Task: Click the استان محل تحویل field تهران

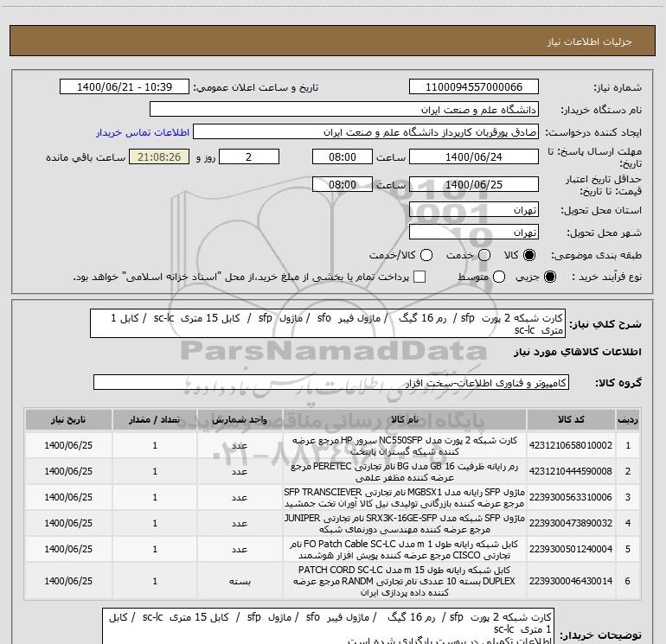Action: [x=474, y=210]
